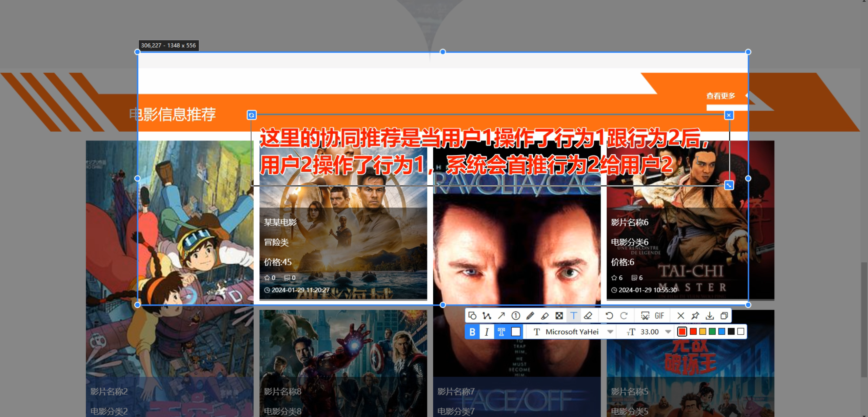Choose the green color swatch
This screenshot has width=868, height=417.
712,331
